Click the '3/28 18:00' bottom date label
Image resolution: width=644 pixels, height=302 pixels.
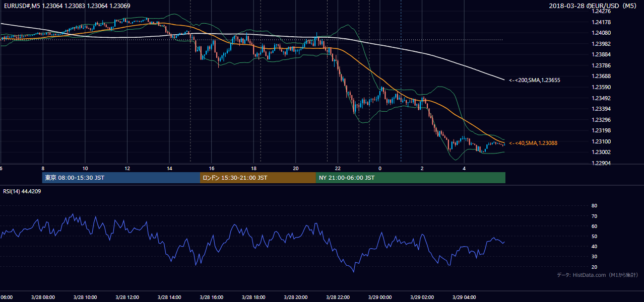click(253, 297)
